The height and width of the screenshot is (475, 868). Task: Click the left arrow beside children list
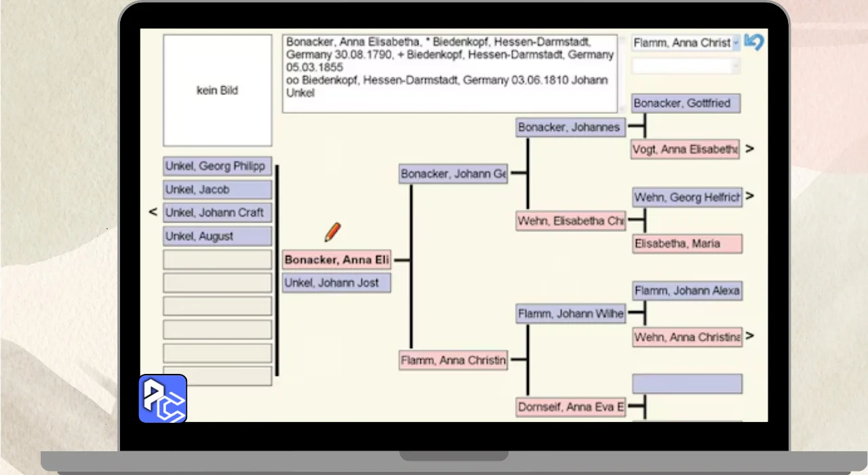tap(153, 212)
